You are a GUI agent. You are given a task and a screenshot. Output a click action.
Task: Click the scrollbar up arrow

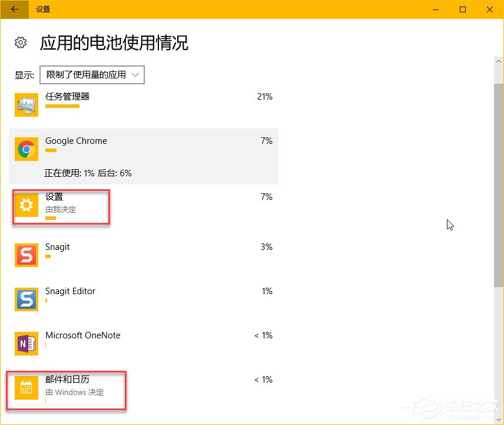pos(499,60)
